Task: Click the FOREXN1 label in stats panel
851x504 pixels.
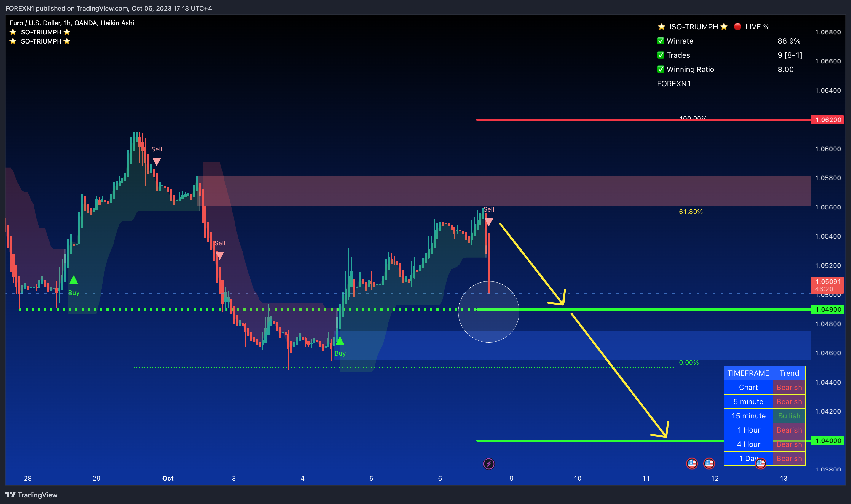Action: pyautogui.click(x=674, y=84)
